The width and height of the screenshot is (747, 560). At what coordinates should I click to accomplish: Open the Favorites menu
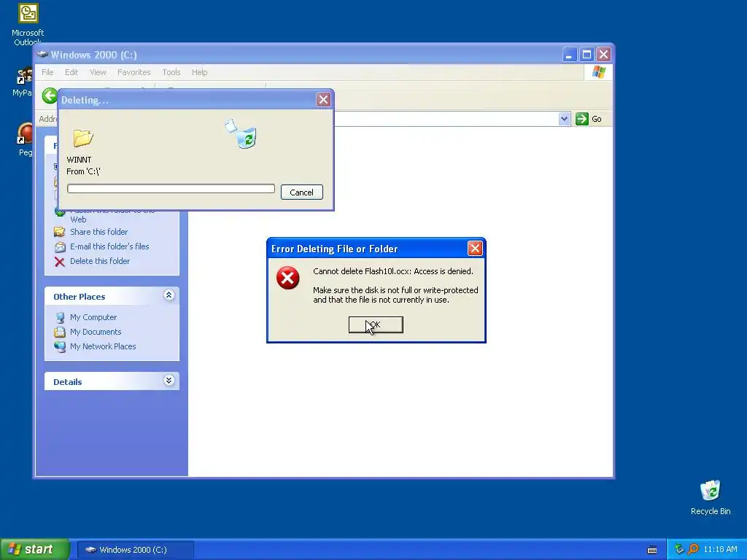(134, 72)
